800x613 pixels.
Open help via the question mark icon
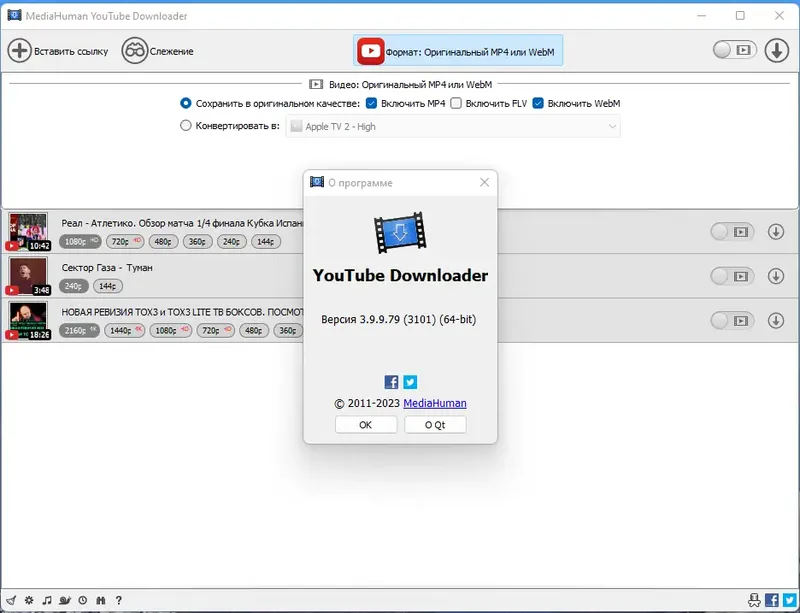(x=119, y=600)
